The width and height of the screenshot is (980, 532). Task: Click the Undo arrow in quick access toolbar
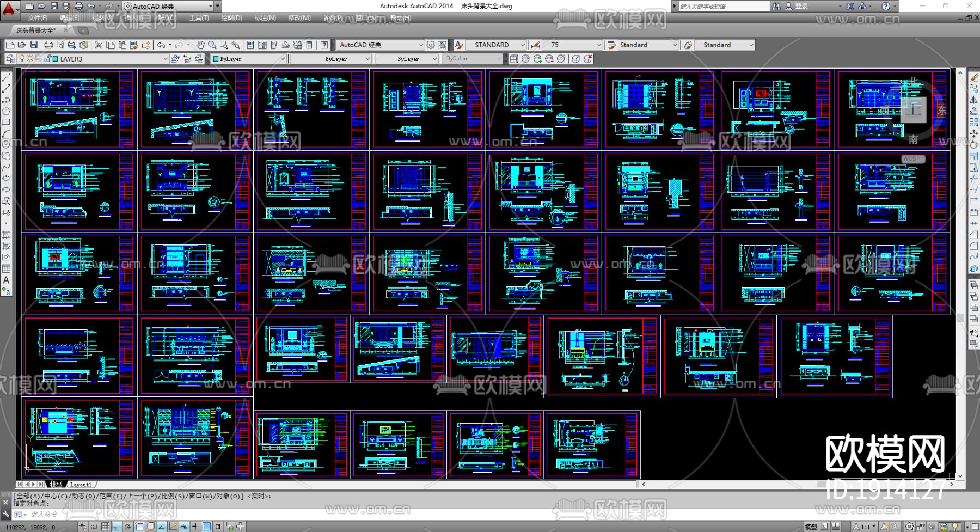click(91, 6)
